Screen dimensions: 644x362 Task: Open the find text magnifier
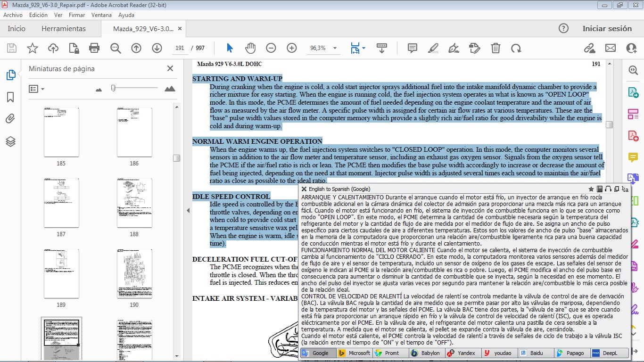tap(116, 48)
